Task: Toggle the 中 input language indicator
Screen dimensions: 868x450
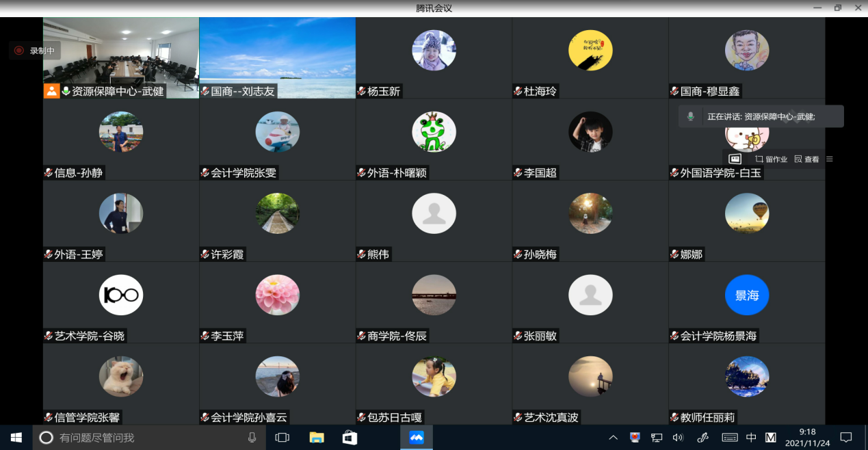Action: tap(751, 438)
